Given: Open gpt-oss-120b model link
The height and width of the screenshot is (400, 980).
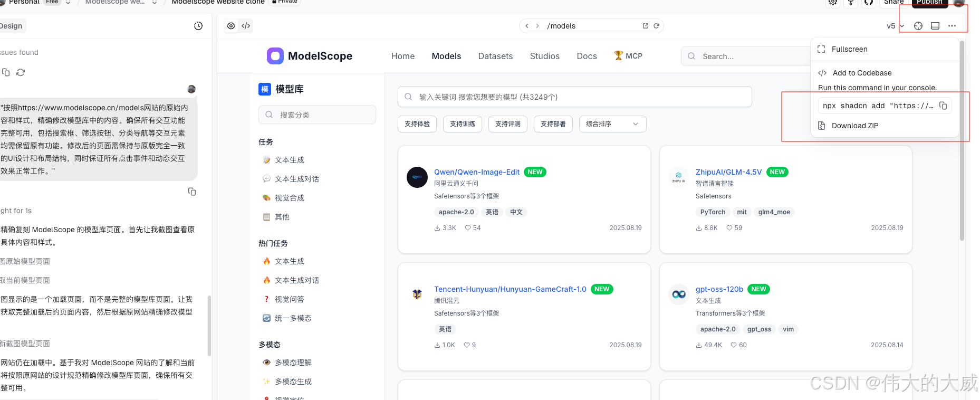Looking at the screenshot, I should point(719,289).
